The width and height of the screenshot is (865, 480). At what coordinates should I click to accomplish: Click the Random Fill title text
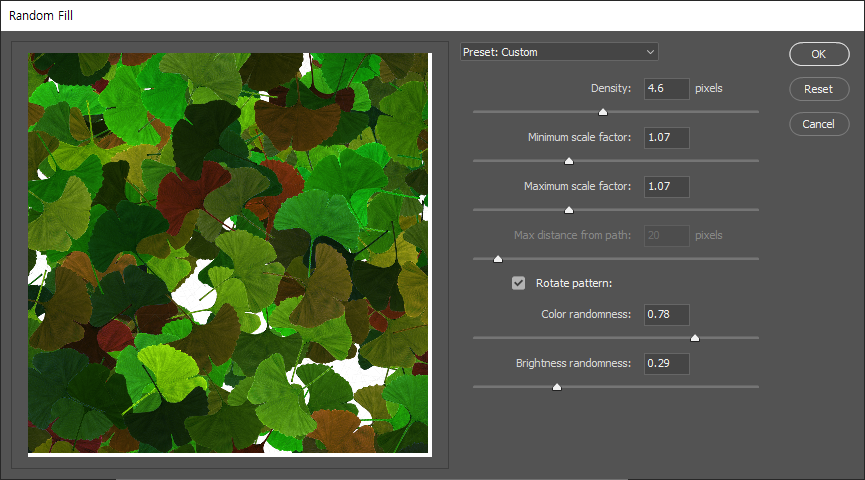[x=41, y=15]
